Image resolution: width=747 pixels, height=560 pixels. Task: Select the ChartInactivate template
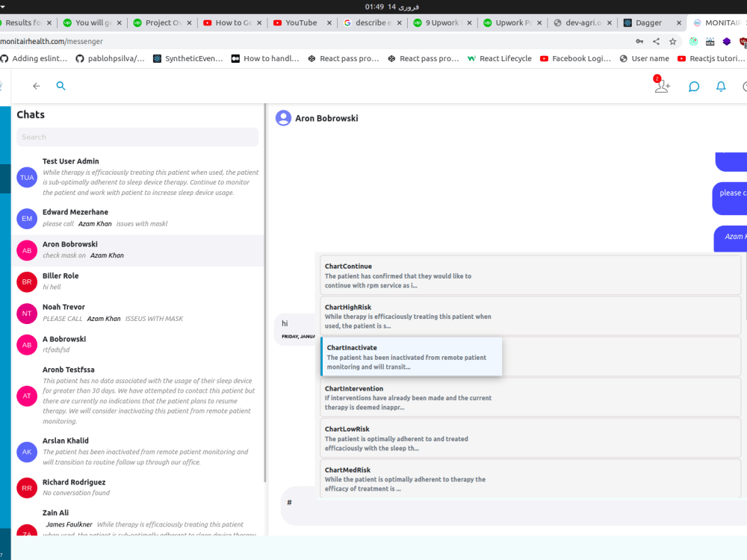click(x=411, y=356)
